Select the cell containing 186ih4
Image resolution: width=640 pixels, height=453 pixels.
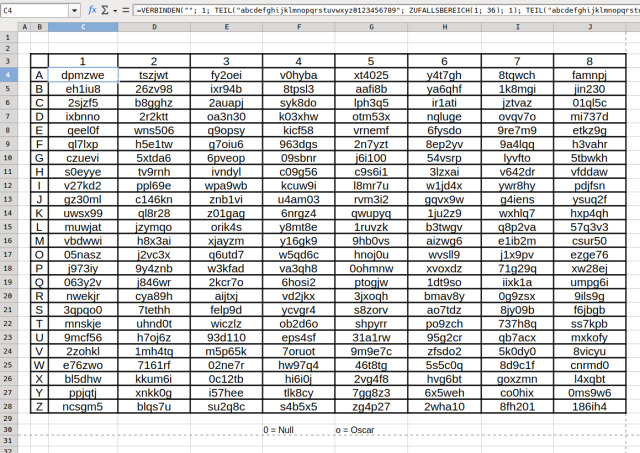click(x=588, y=406)
